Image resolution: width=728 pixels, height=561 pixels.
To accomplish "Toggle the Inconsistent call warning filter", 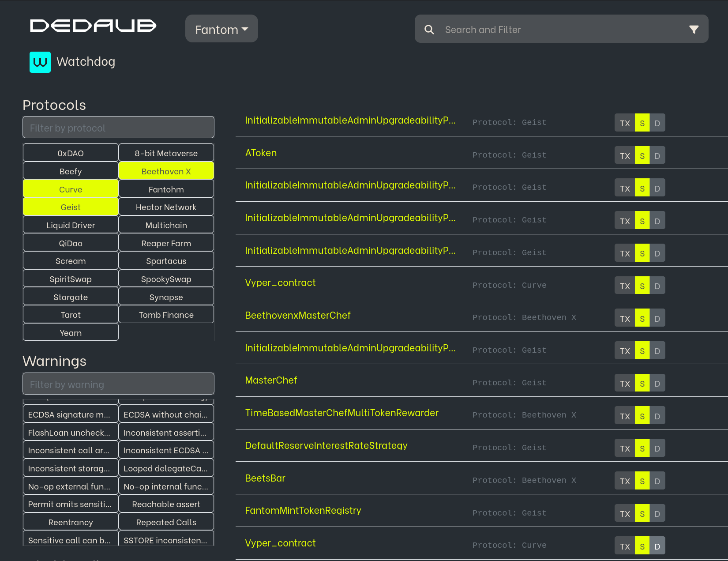I will (71, 450).
